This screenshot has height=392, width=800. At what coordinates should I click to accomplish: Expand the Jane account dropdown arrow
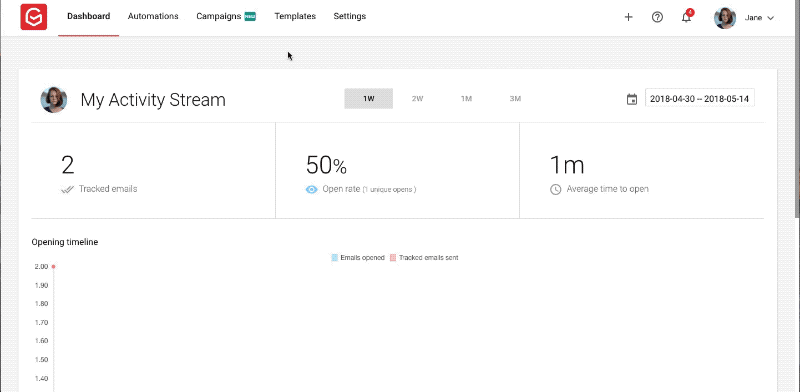[770, 18]
